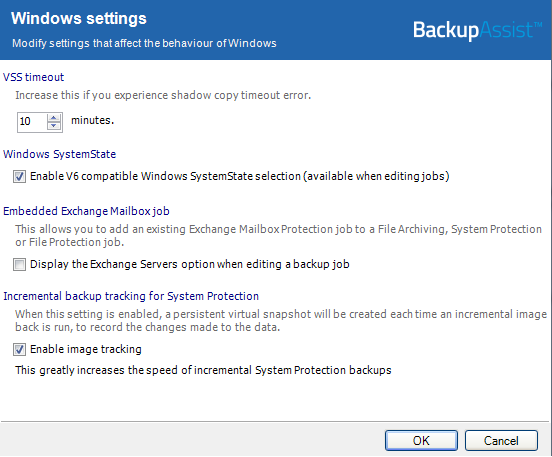Toggle Enable V6 compatible Windows SystemState checkbox
This screenshot has width=552, height=457.
19,176
